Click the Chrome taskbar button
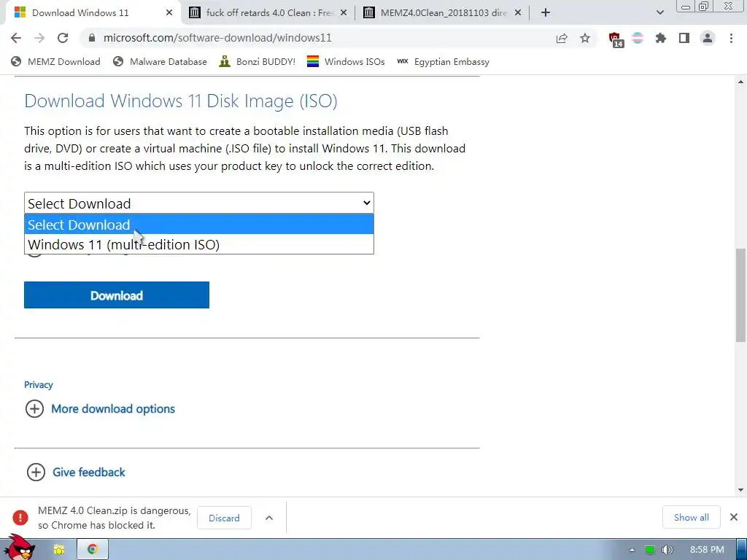The width and height of the screenshot is (747, 560). click(93, 550)
